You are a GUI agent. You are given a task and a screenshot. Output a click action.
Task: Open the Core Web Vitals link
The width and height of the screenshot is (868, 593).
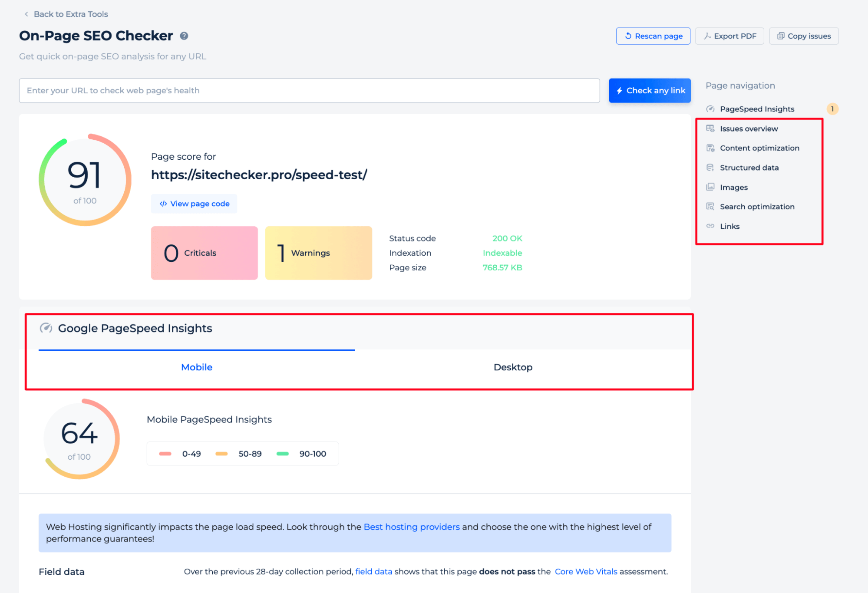coord(586,572)
